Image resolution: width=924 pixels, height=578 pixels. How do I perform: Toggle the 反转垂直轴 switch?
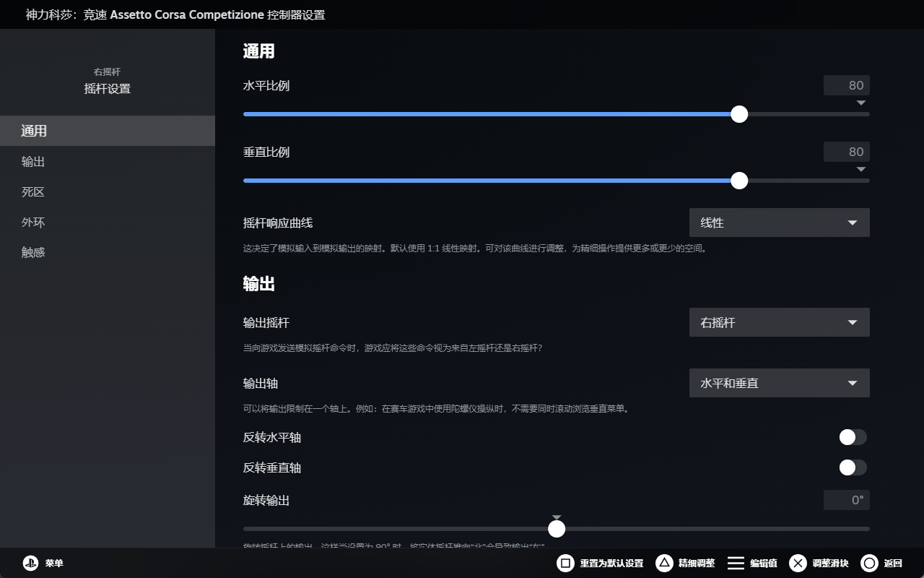pos(853,467)
